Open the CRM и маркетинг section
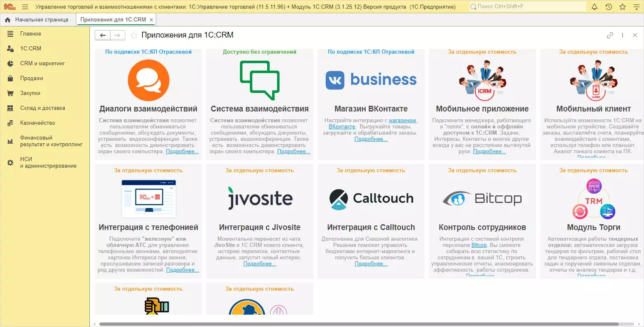The image size is (644, 327). (42, 64)
